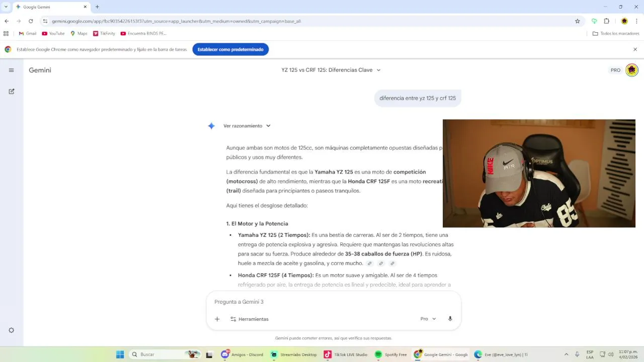Activate the microphone in the prompt box
644x362 pixels.
click(450, 319)
